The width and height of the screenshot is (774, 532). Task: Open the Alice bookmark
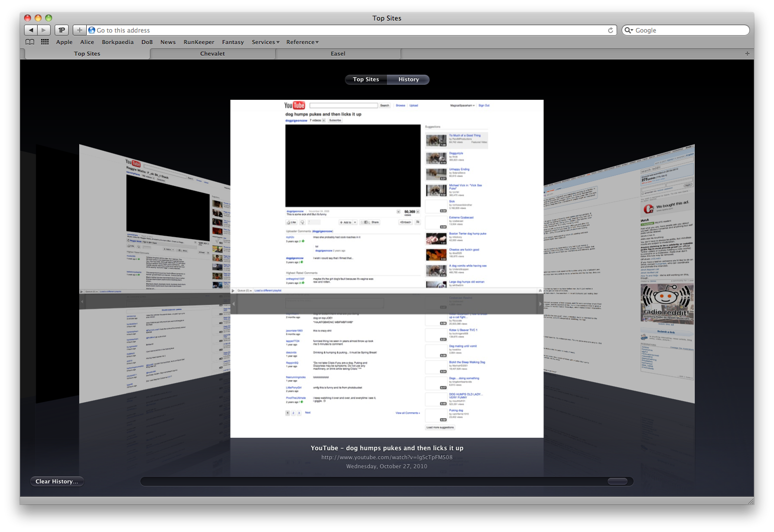(87, 42)
